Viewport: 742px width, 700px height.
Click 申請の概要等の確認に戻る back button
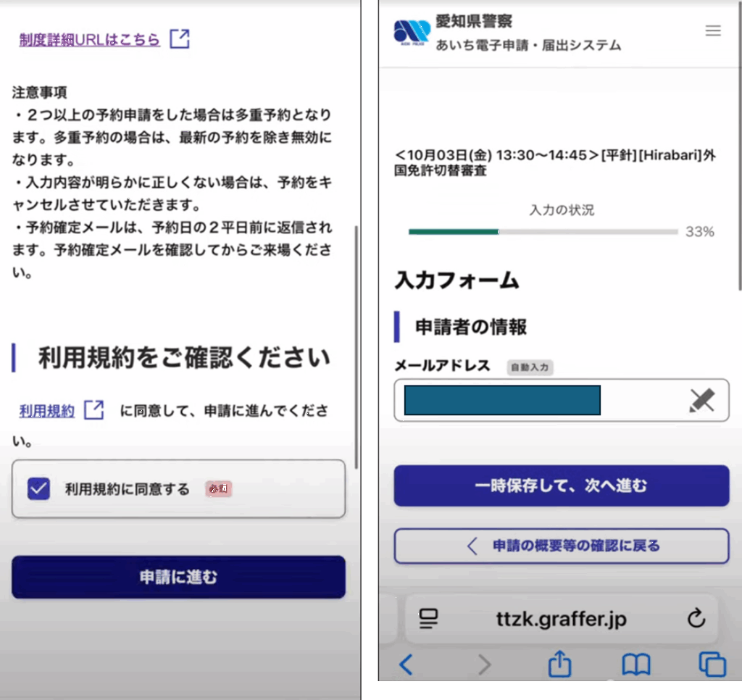pyautogui.click(x=561, y=546)
